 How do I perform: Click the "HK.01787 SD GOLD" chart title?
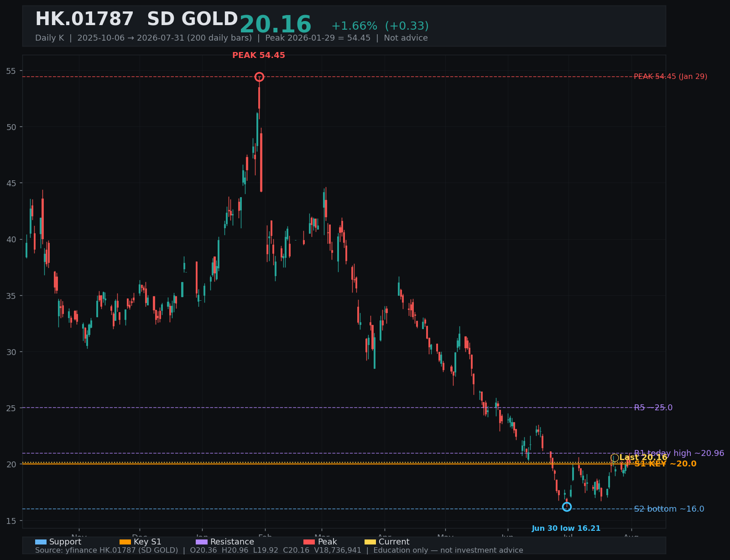136,20
